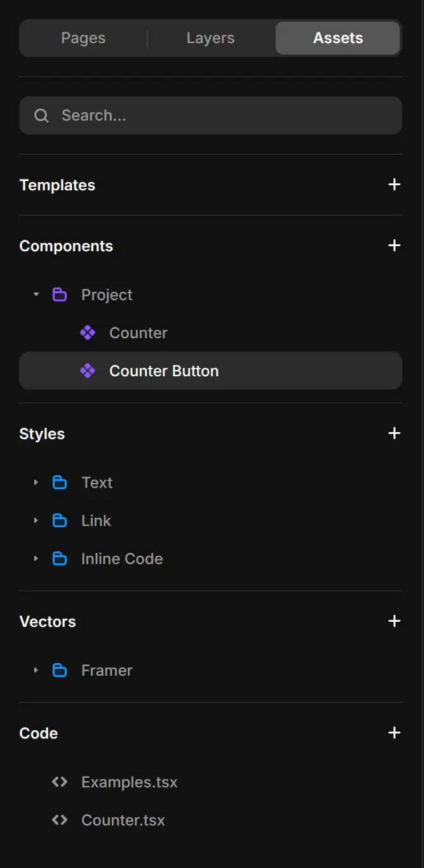Select the Assets tab
Image resolution: width=424 pixels, height=868 pixels.
tap(338, 38)
